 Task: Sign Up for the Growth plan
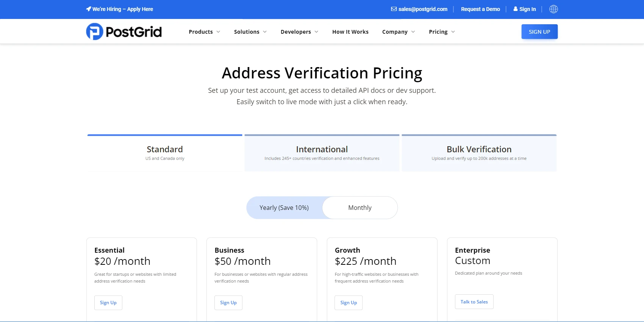pos(349,303)
